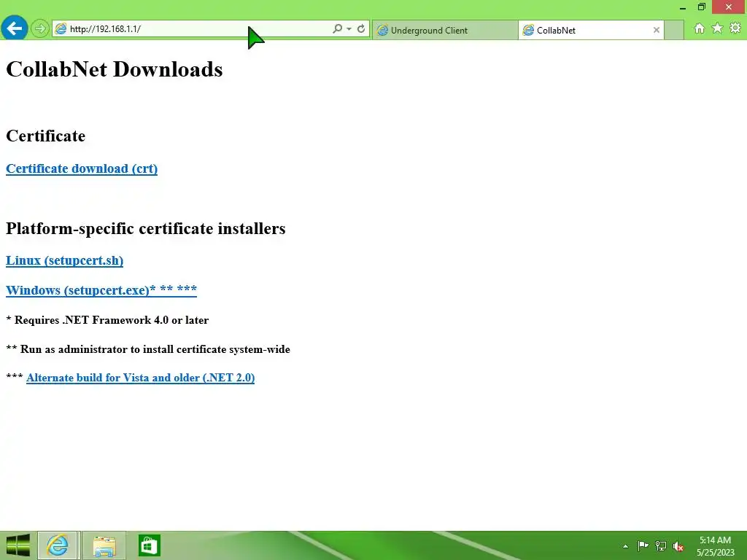This screenshot has width=747, height=560.
Task: Click the network status tray icon
Action: 661,545
